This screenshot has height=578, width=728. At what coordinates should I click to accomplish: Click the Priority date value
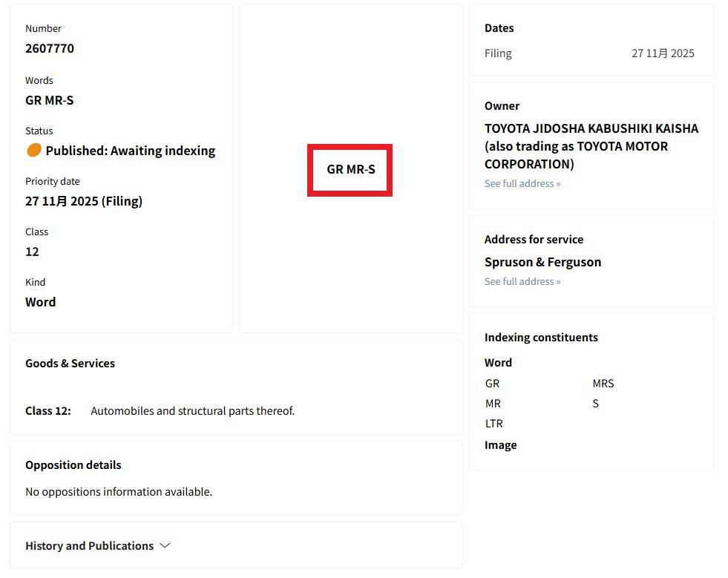(x=84, y=201)
